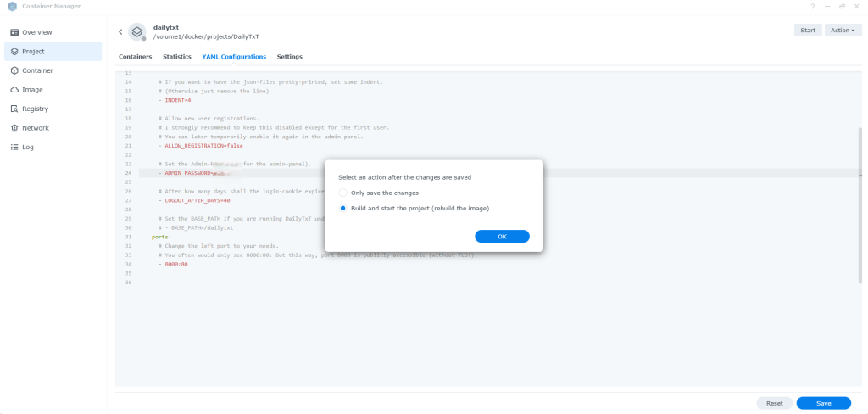Select the Project sidebar icon
The image size is (868, 414).
14,52
